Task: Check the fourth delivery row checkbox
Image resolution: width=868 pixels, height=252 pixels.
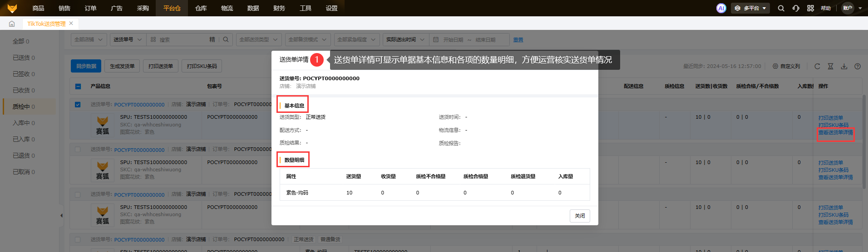Action: [x=78, y=239]
